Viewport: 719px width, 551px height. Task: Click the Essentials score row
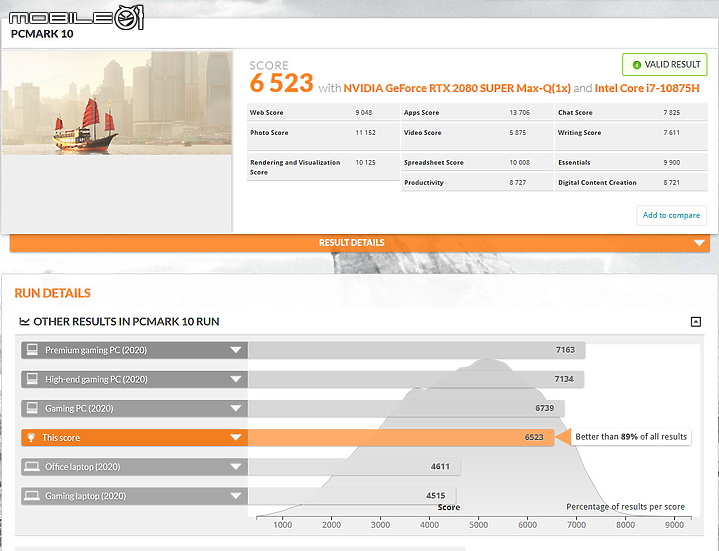[631, 162]
